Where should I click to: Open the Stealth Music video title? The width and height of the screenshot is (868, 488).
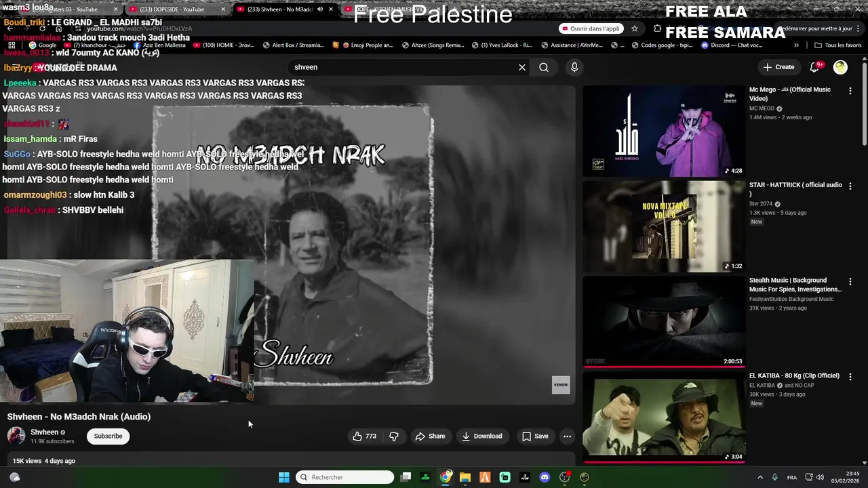pyautogui.click(x=795, y=285)
